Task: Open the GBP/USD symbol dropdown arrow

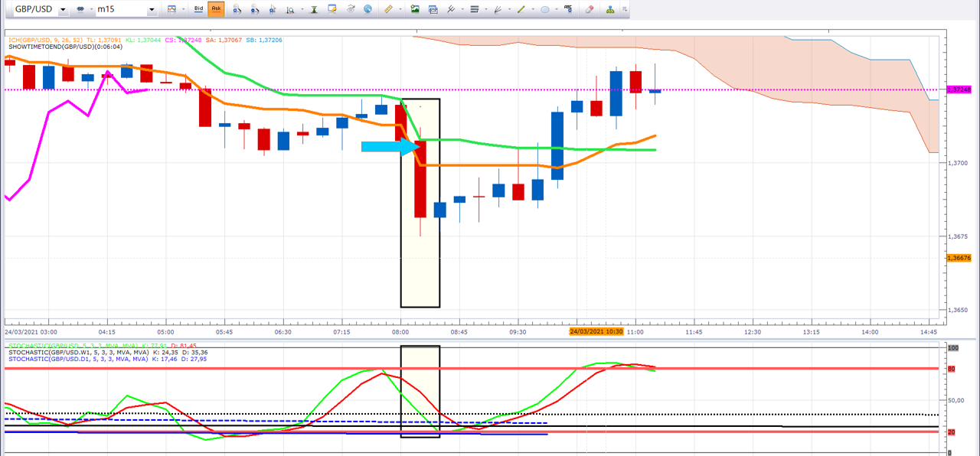Action: (63, 10)
